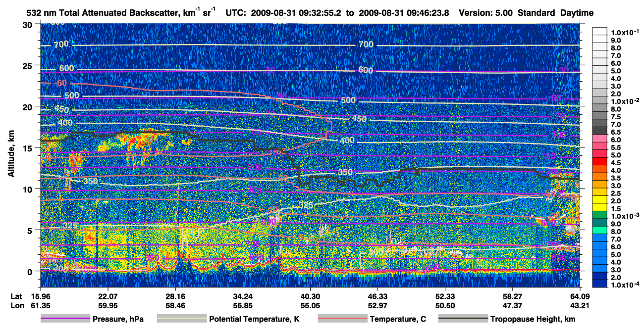Click the 'Lon' row label
This screenshot has width=644, height=330.
point(17,306)
